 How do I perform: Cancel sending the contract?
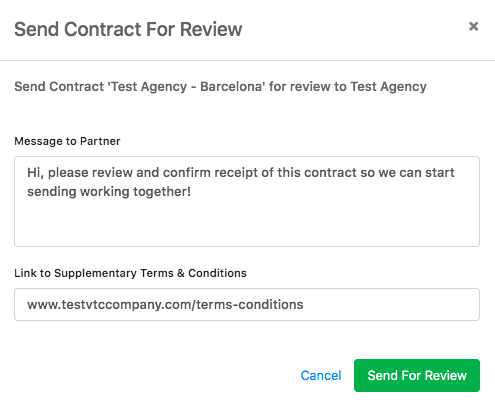pyautogui.click(x=321, y=375)
